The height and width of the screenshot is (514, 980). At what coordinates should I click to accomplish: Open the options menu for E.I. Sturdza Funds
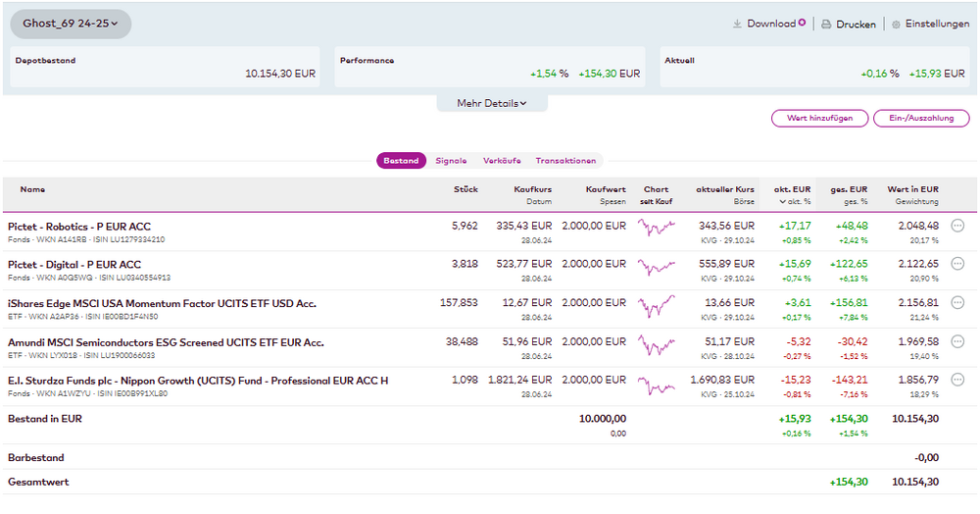point(957,381)
